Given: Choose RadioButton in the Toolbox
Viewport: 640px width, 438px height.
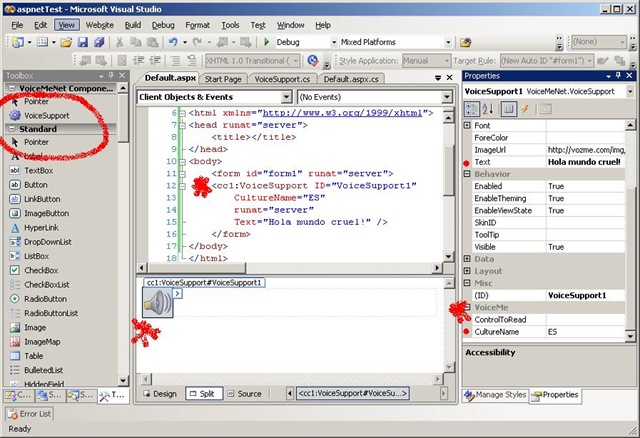Looking at the screenshot, I should click(x=45, y=299).
